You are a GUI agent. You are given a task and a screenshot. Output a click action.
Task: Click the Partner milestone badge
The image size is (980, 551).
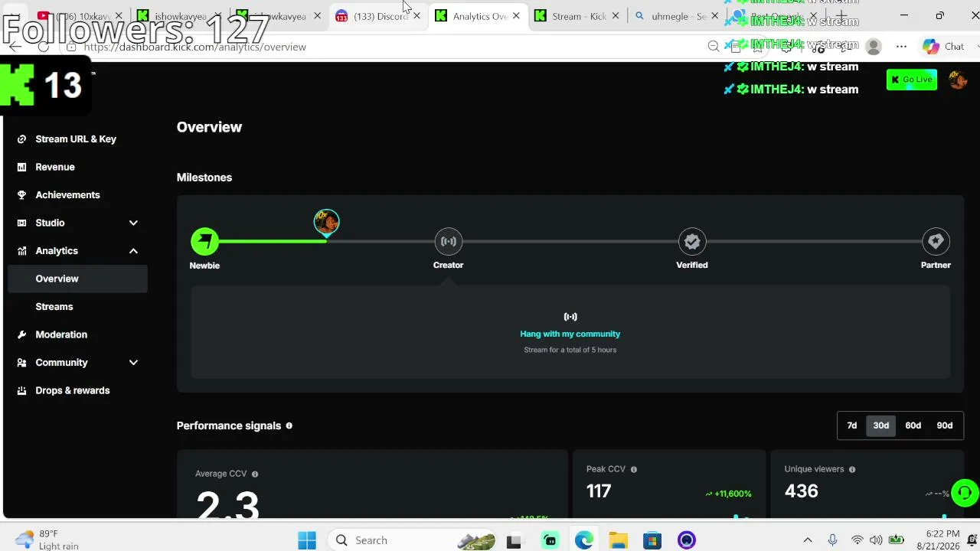[x=936, y=242]
